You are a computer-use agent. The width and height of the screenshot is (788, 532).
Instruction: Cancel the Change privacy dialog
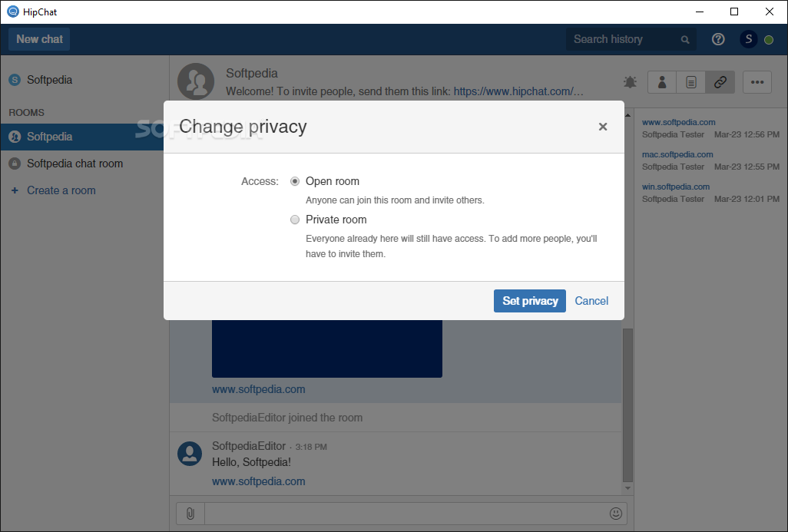tap(591, 301)
